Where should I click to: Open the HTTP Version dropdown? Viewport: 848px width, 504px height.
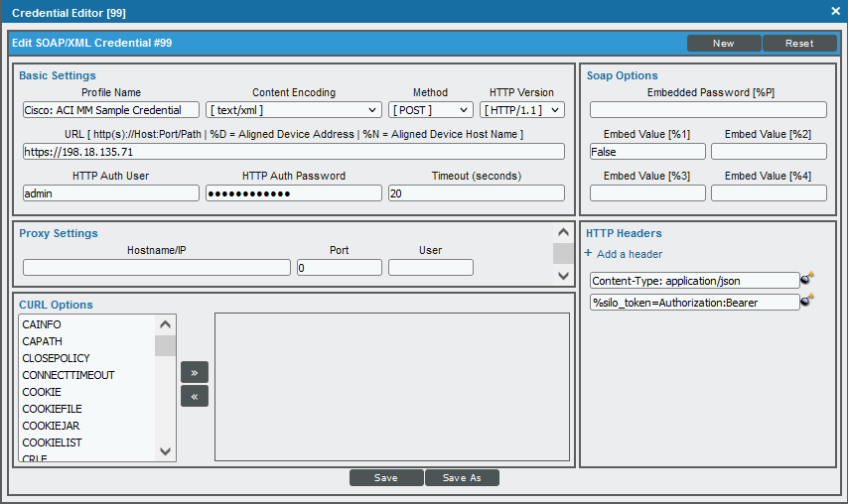522,110
